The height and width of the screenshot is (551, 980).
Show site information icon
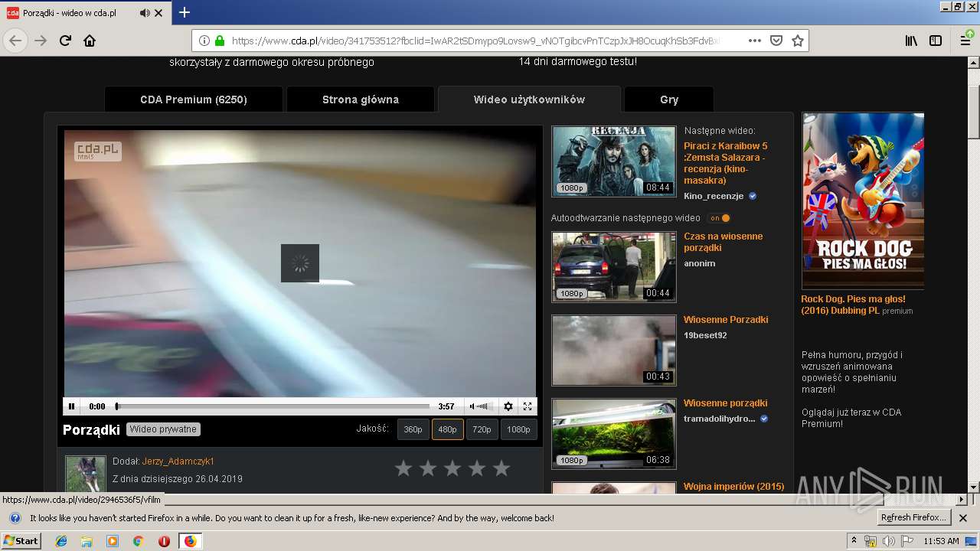(204, 41)
